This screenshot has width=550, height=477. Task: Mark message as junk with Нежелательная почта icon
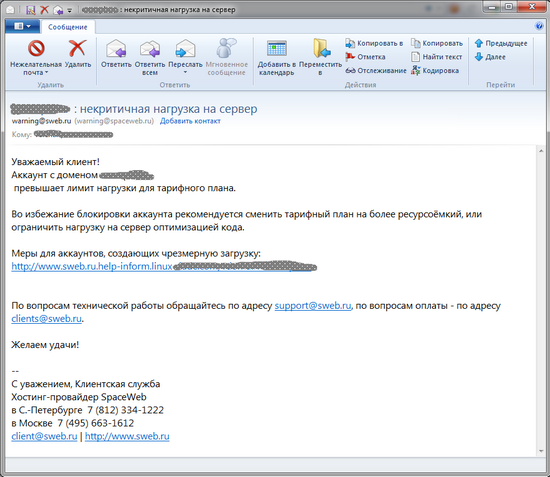[x=36, y=48]
